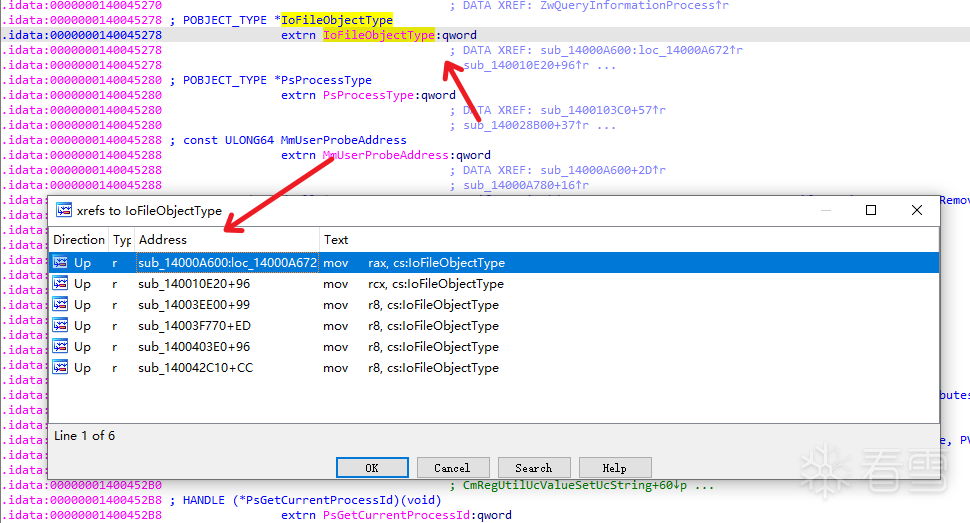Open Help in the xrefs dialog
Viewport: 970px width, 523px height.
pyautogui.click(x=615, y=468)
